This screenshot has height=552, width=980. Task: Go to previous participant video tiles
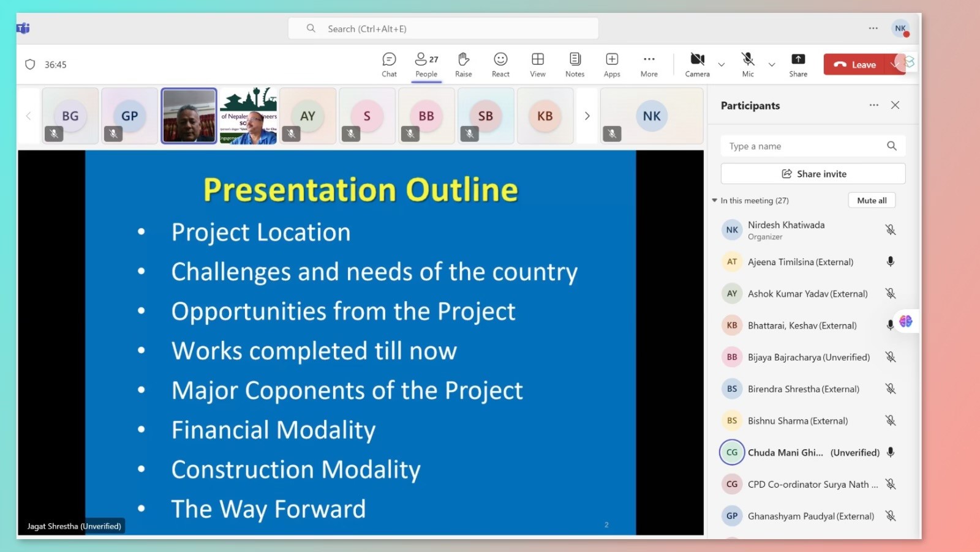pos(28,116)
